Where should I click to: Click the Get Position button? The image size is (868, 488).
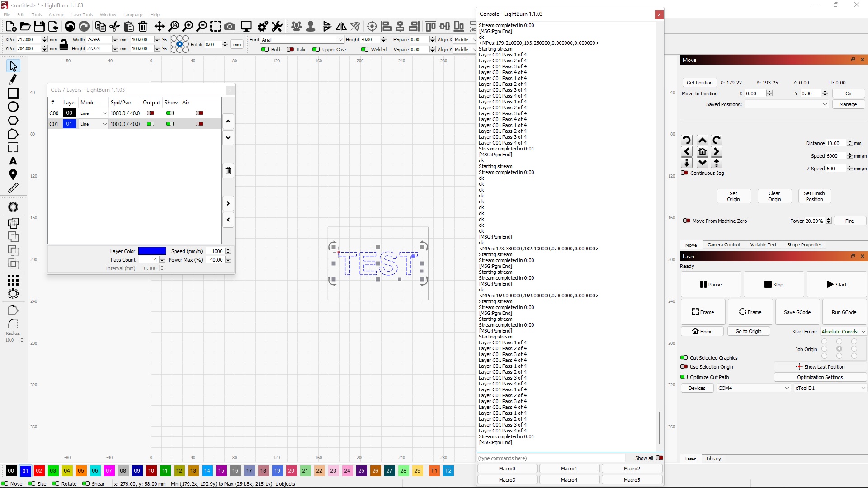699,83
